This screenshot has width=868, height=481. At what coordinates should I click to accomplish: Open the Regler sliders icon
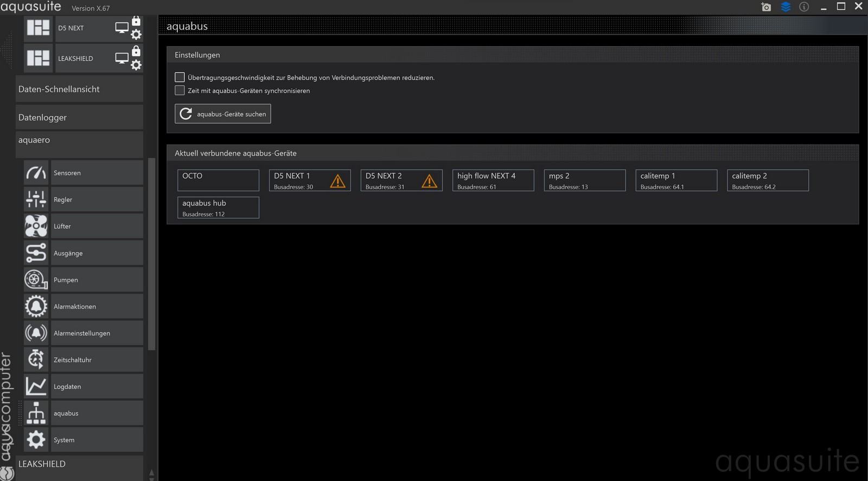point(36,200)
